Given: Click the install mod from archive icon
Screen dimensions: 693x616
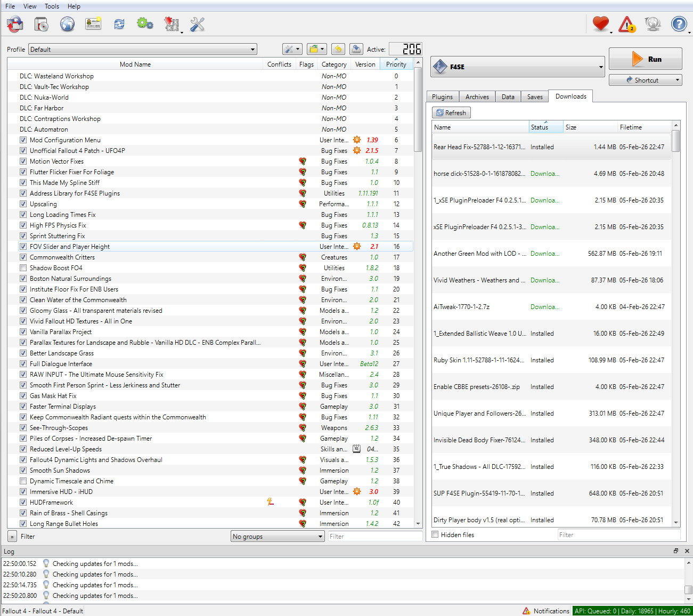Looking at the screenshot, I should pos(41,24).
